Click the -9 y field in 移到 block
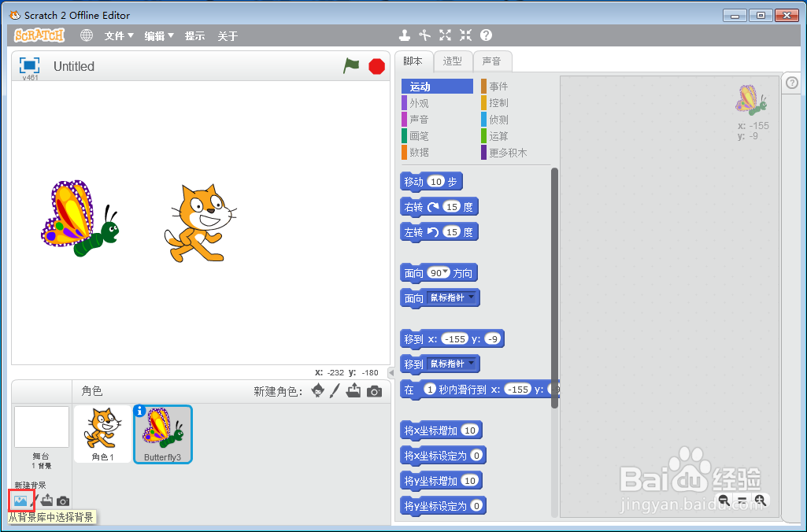807x532 pixels. (x=493, y=339)
